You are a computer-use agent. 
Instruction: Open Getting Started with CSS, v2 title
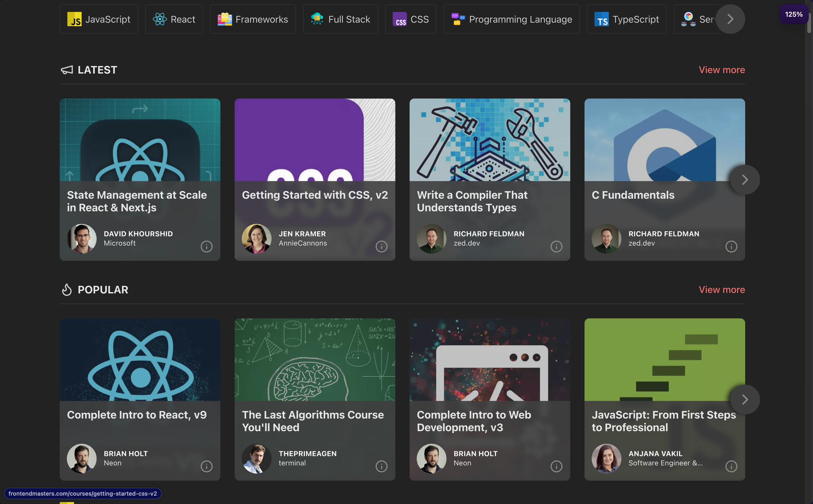click(x=315, y=195)
